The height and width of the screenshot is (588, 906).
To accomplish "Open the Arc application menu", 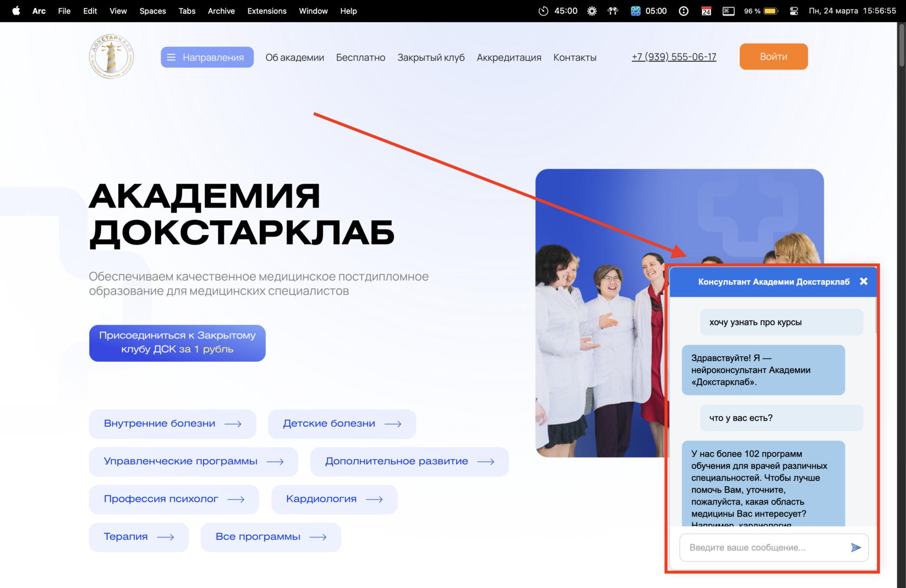I will [x=39, y=11].
